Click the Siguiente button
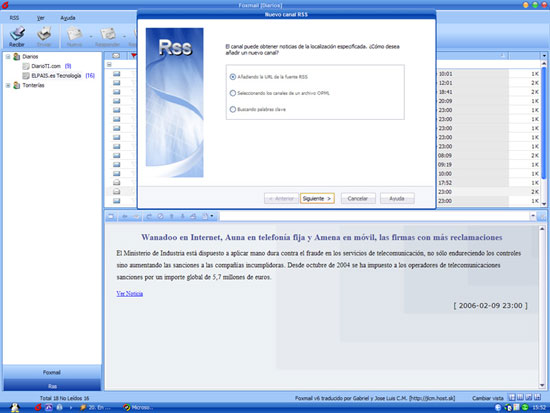This screenshot has width=550, height=413. [x=317, y=198]
